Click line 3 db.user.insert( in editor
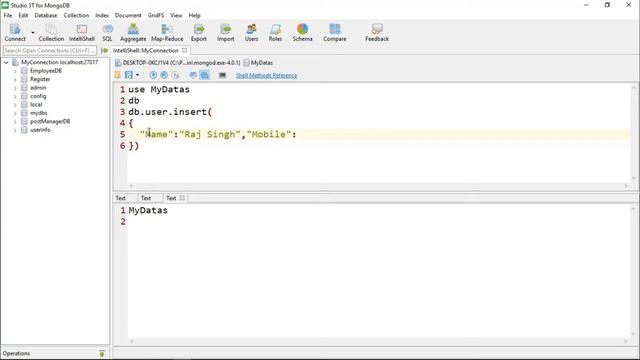640x360 pixels. point(170,112)
